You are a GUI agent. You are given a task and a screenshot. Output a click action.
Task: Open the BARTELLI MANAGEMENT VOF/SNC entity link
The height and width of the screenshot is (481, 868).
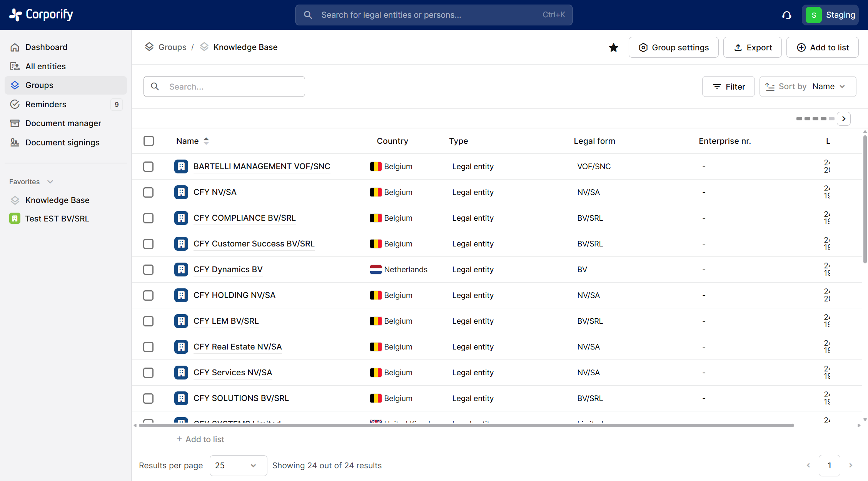pyautogui.click(x=262, y=166)
